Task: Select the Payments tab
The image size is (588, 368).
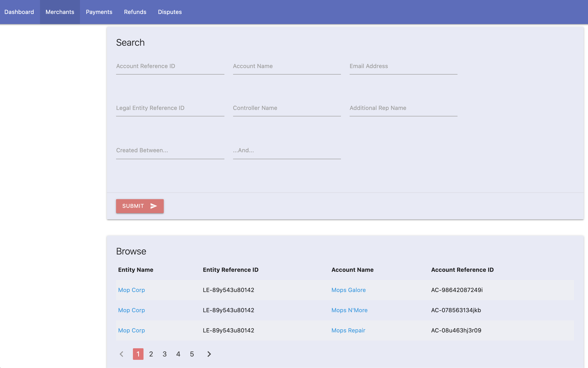Action: (x=99, y=12)
